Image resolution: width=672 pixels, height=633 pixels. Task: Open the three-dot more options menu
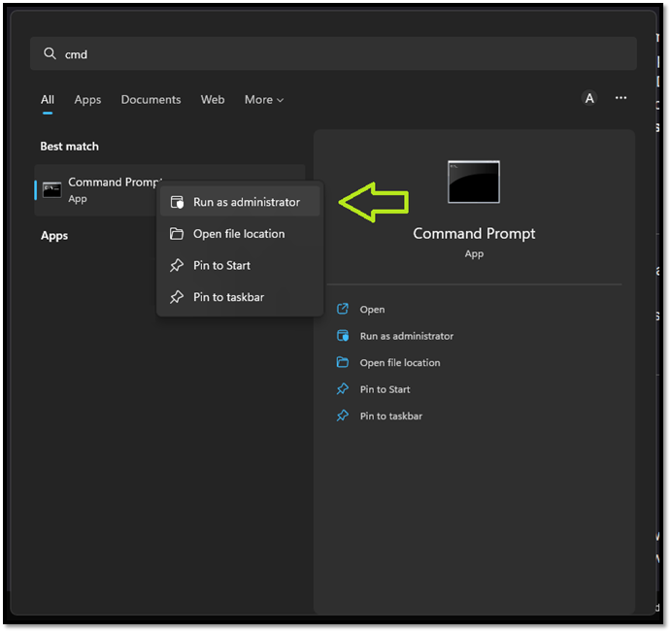click(621, 98)
